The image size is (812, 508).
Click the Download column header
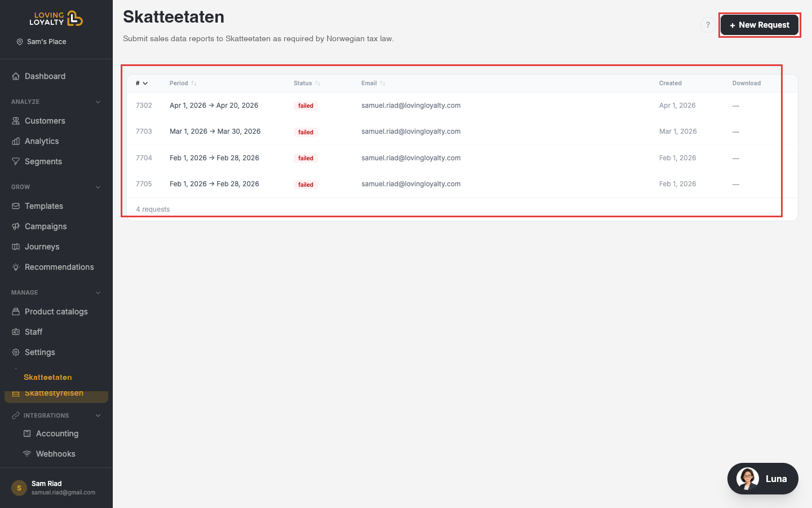tap(747, 83)
